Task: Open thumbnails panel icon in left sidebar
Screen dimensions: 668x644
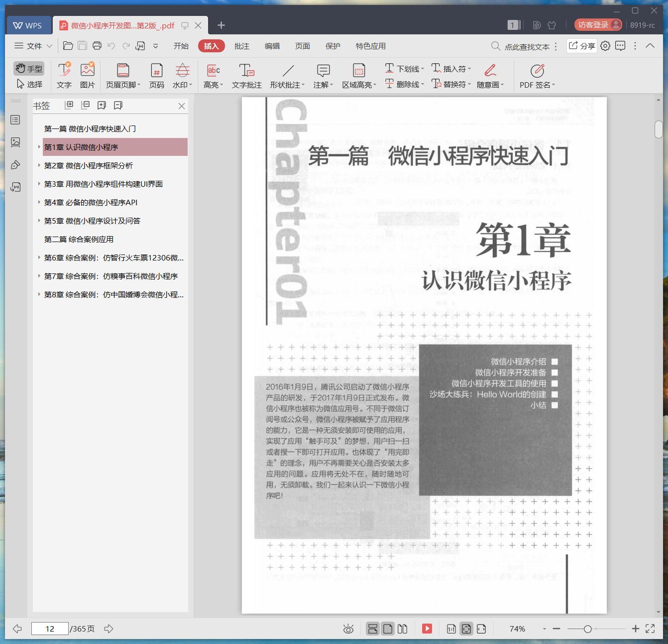Action: 15,142
